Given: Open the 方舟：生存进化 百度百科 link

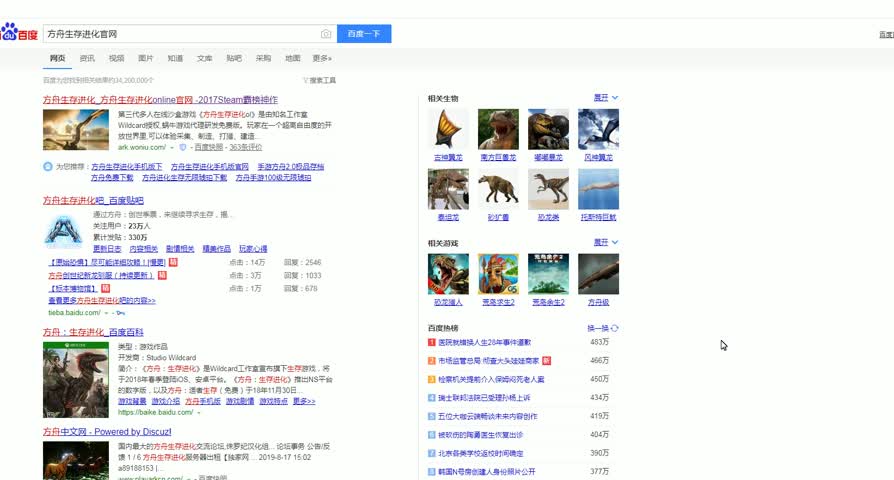Looking at the screenshot, I should tap(93, 331).
